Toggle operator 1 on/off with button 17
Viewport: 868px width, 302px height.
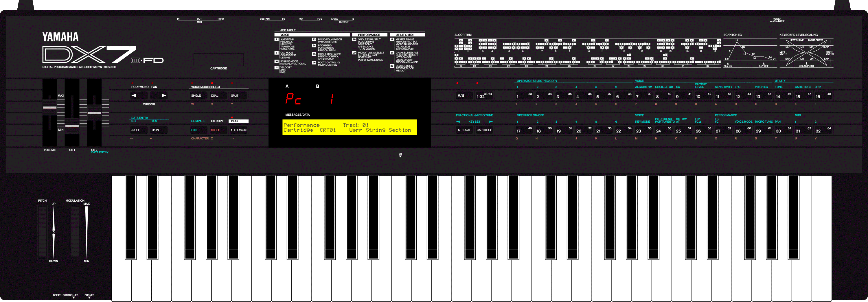[524, 130]
